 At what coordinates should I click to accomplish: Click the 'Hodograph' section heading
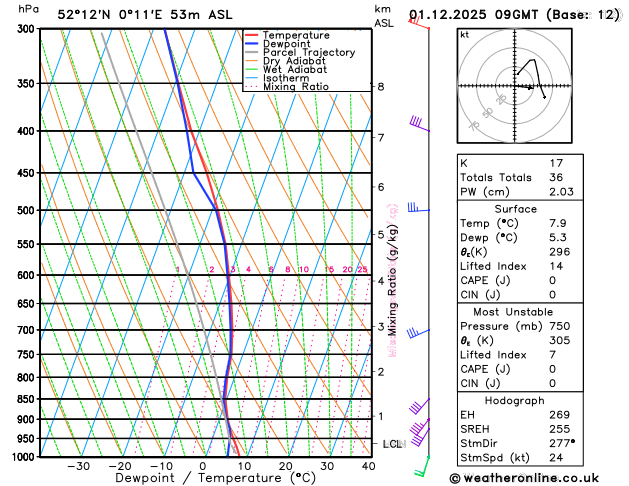(515, 401)
